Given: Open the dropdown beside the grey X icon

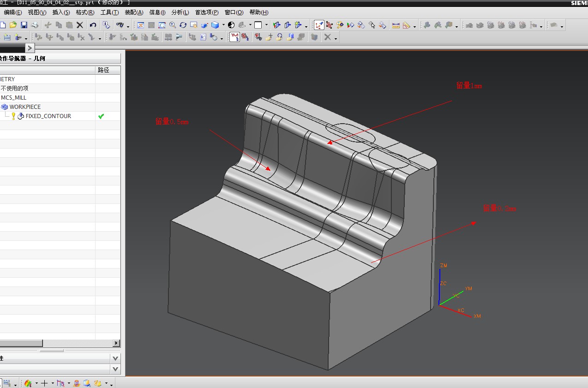Looking at the screenshot, I should click(x=336, y=38).
